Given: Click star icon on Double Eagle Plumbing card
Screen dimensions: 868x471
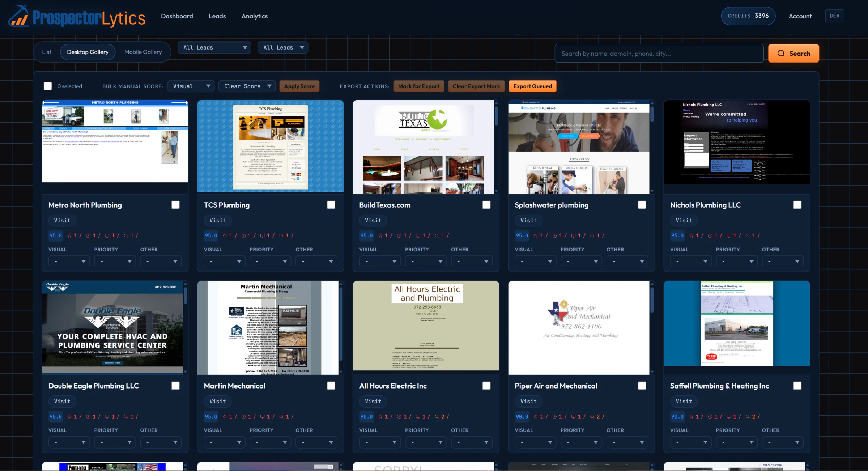Looking at the screenshot, I should tap(69, 417).
